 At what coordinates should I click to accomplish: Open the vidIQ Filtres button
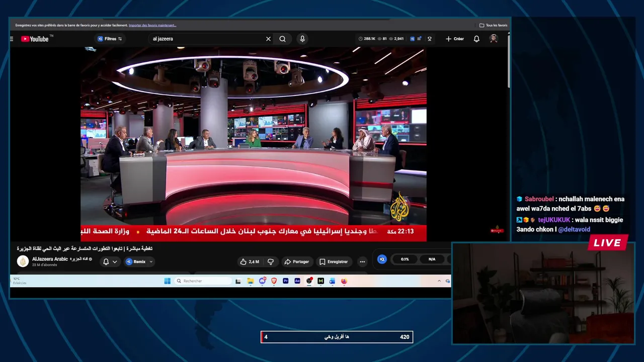click(x=110, y=39)
